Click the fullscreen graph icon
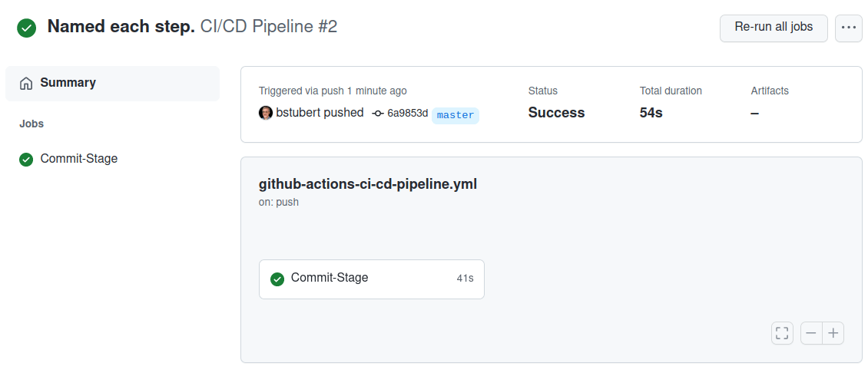This screenshot has width=868, height=373. 782,333
